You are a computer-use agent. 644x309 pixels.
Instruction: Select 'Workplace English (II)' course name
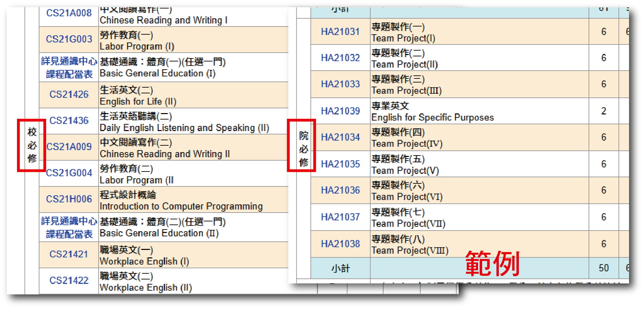[x=146, y=288]
